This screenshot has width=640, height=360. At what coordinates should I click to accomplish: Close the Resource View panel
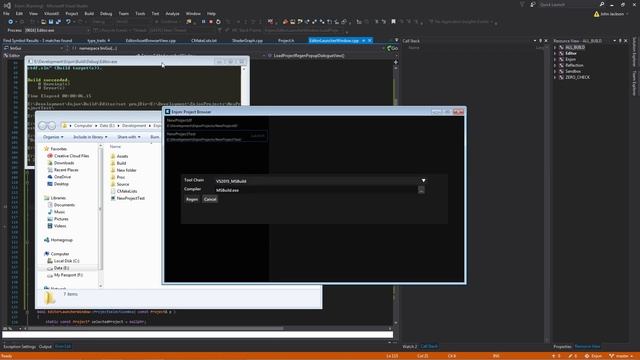tap(626, 41)
